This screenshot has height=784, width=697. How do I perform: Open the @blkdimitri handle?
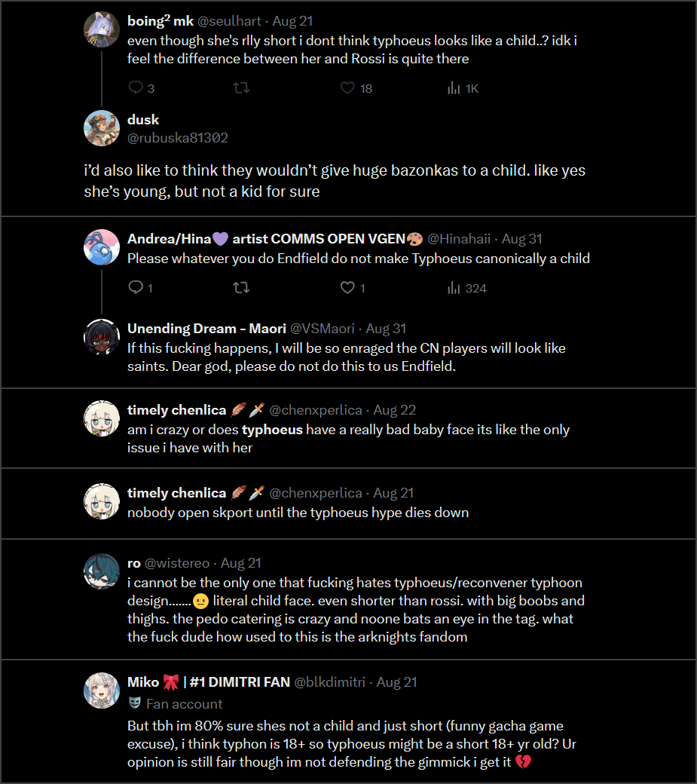(329, 682)
